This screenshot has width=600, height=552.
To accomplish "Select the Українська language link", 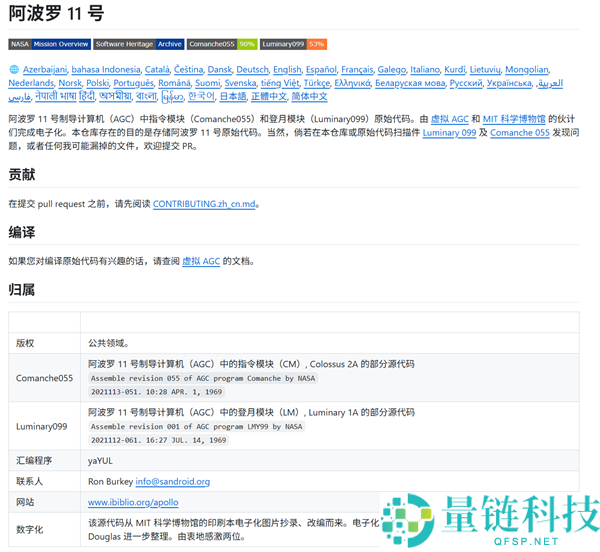I will (509, 83).
